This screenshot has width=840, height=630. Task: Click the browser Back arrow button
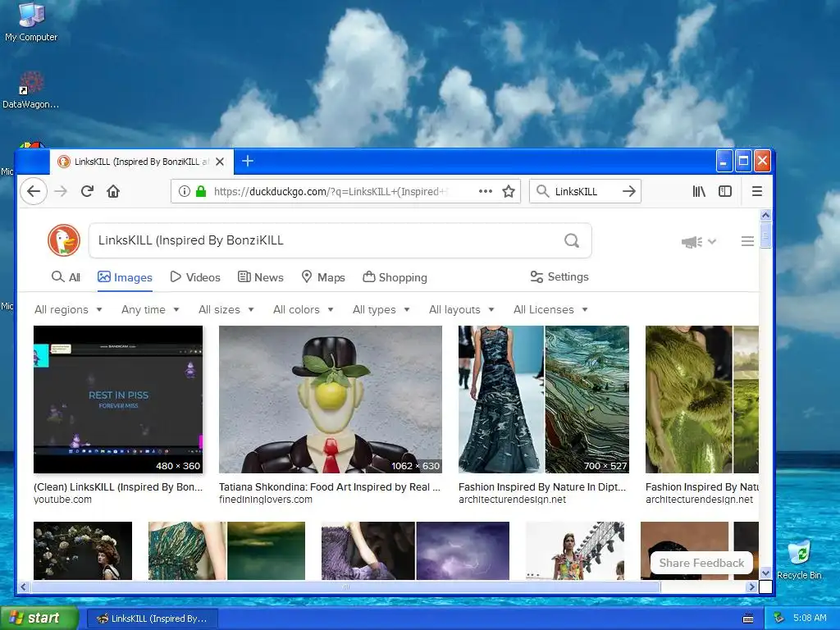[34, 191]
